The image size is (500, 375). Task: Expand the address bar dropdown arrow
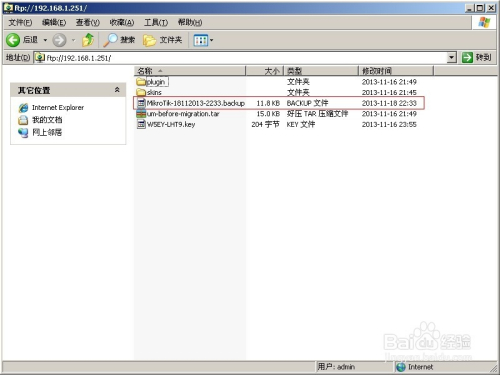pos(451,58)
